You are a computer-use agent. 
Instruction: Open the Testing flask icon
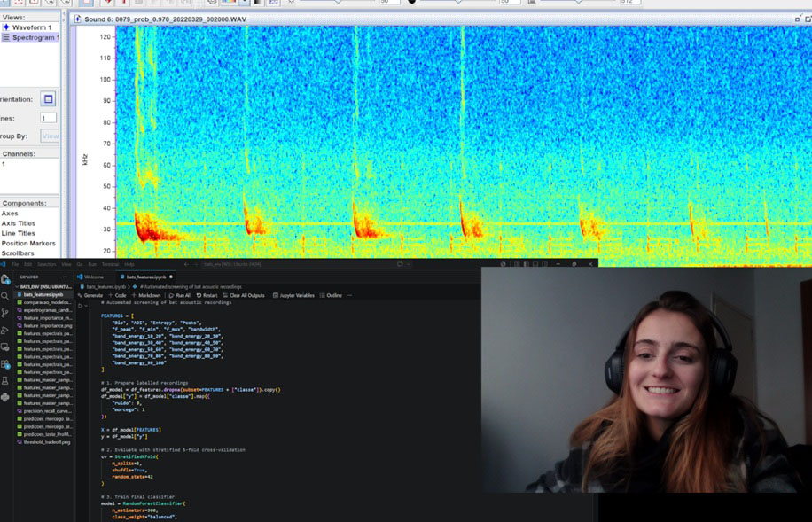5,380
